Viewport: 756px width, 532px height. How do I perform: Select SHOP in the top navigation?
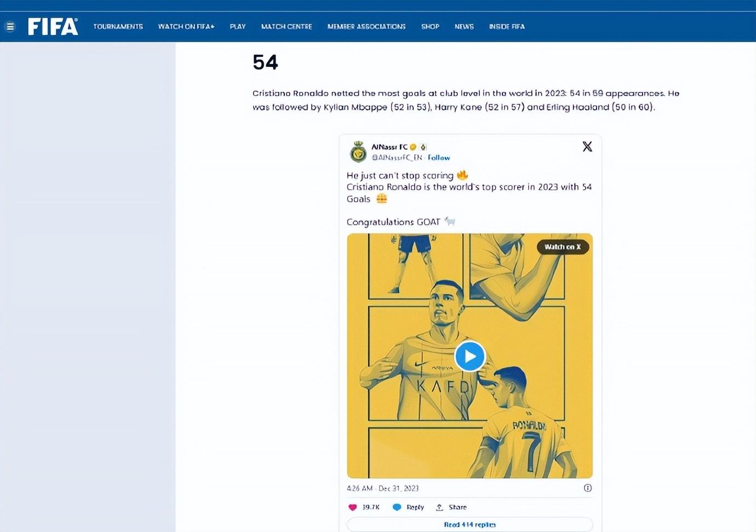point(430,26)
